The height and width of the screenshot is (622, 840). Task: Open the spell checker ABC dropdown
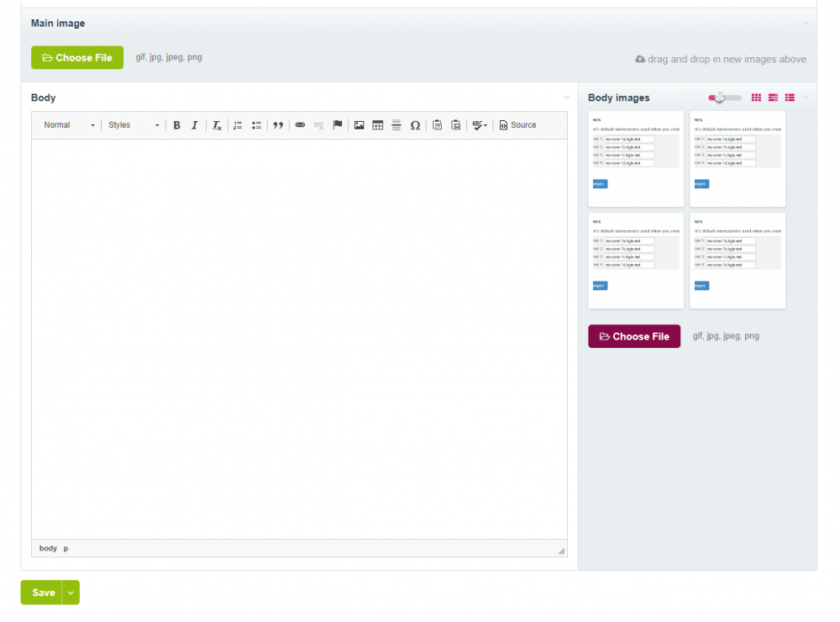coord(480,125)
